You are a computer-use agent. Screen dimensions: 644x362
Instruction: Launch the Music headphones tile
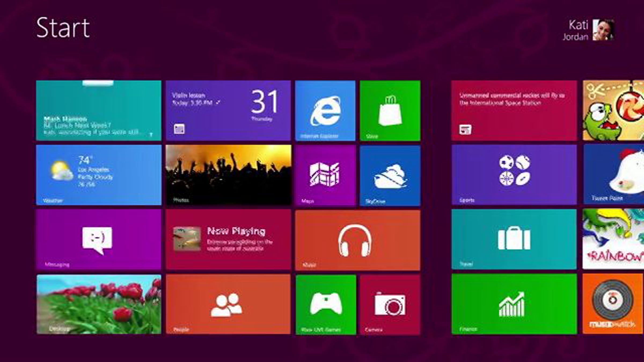point(357,240)
